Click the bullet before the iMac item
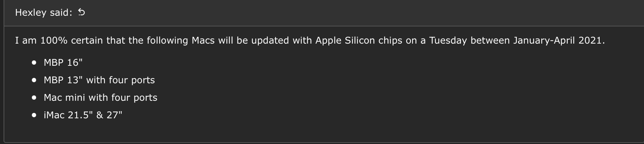 (x=34, y=115)
